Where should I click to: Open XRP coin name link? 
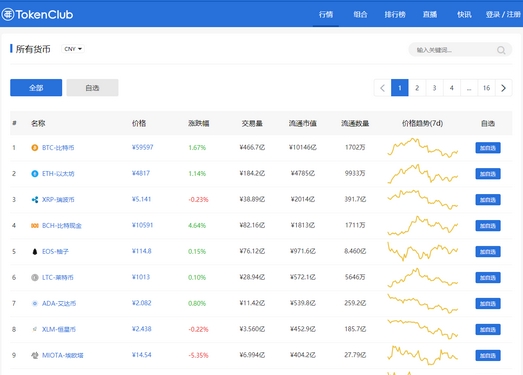coord(58,200)
